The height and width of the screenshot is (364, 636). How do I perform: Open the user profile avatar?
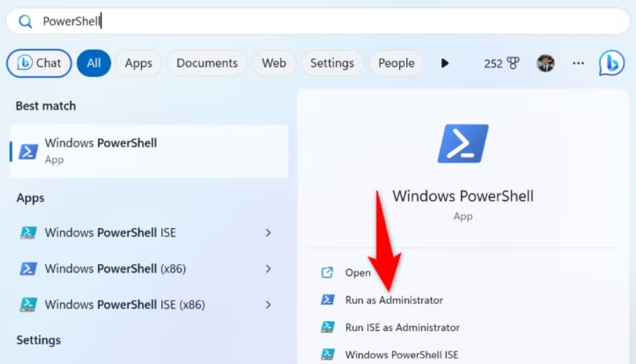point(545,63)
